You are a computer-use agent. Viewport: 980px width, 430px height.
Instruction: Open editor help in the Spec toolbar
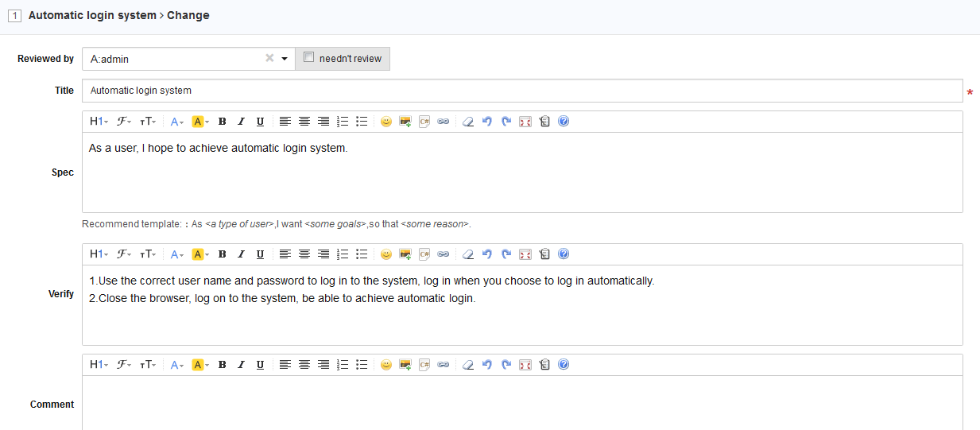[564, 122]
